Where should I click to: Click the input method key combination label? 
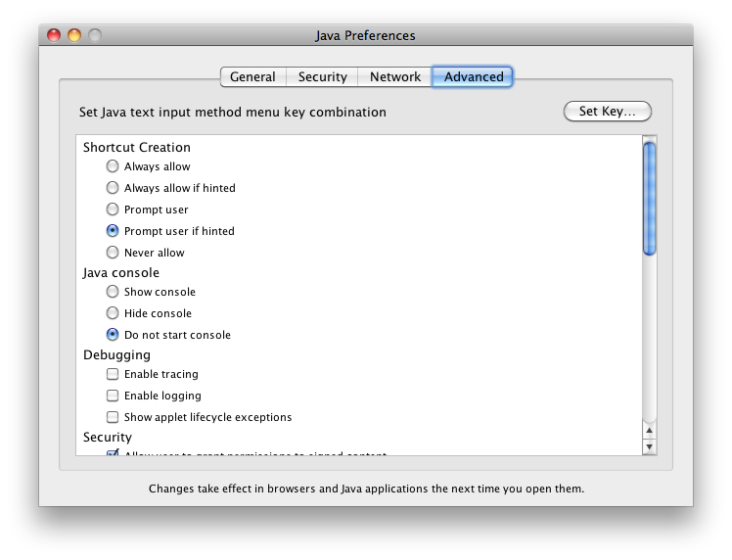(233, 112)
